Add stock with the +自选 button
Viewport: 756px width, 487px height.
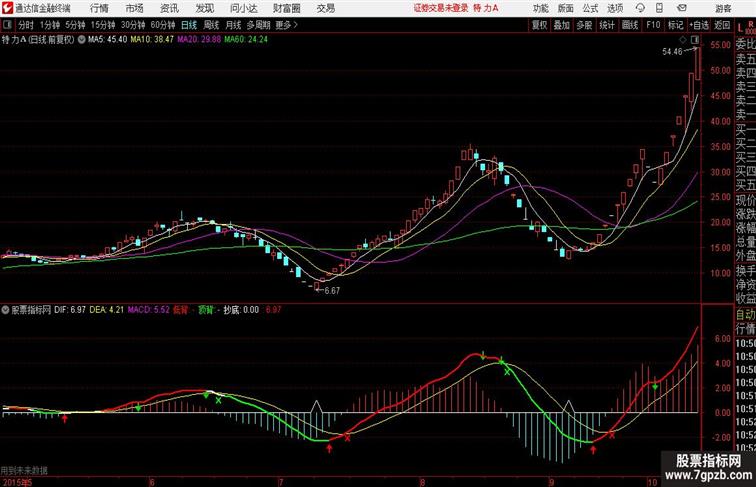(699, 25)
